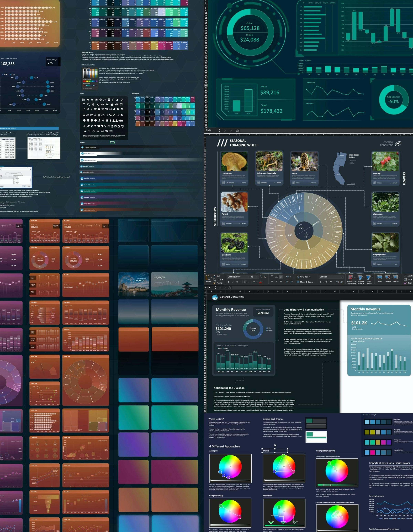Click the Decrease Indent icon
The width and height of the screenshot is (413, 532).
[287, 282]
